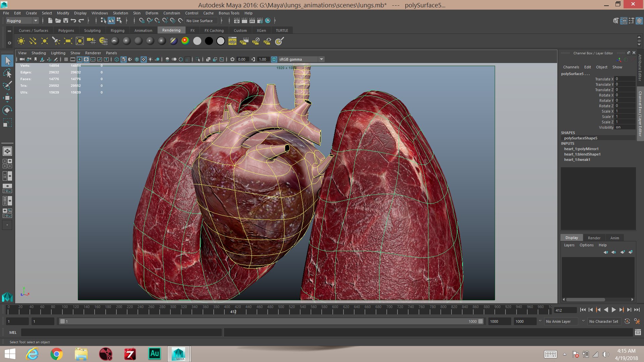Toggle select by object type mode

(111, 21)
